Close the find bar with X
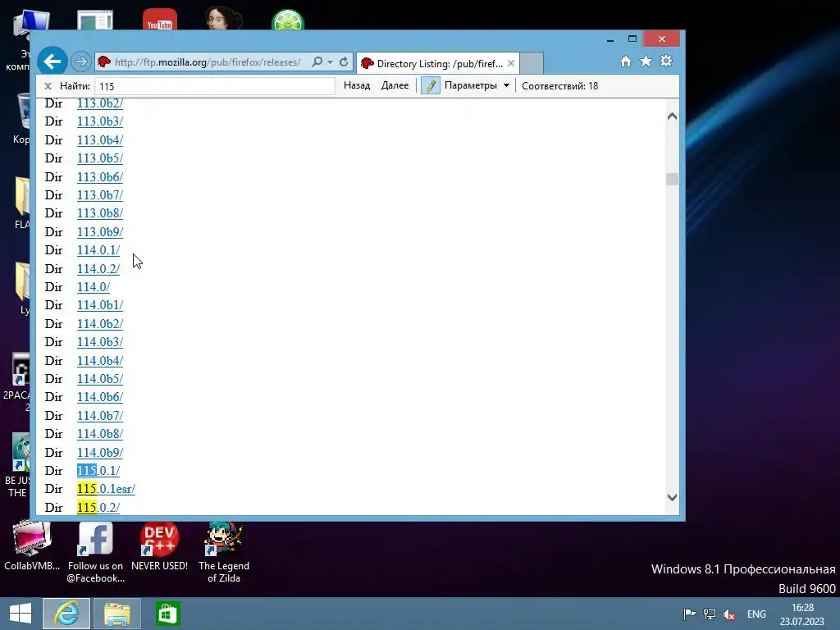840x630 pixels. point(48,85)
